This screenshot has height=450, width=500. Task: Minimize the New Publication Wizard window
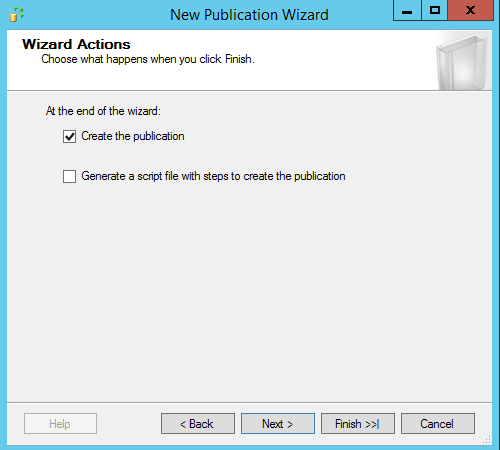pyautogui.click(x=407, y=11)
